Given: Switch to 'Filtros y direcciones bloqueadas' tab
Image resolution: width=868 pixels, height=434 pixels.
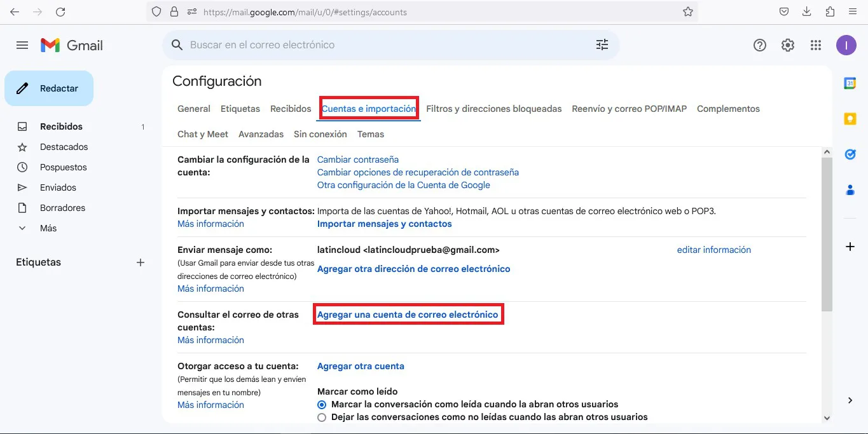Looking at the screenshot, I should tap(493, 109).
